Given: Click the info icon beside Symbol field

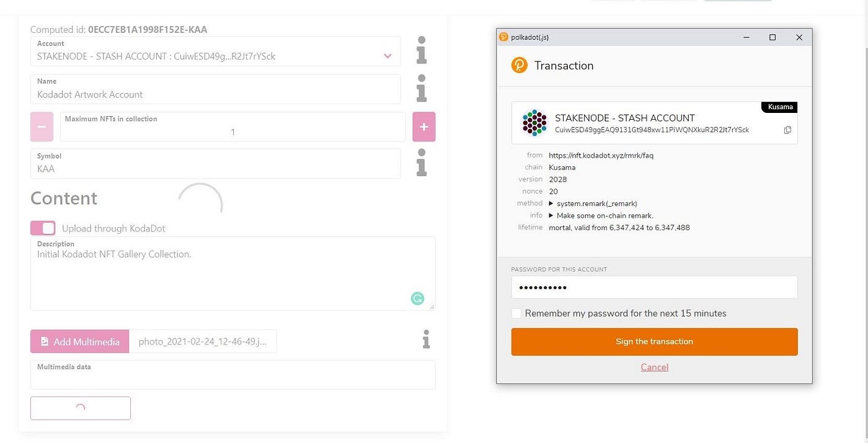Looking at the screenshot, I should tap(422, 163).
